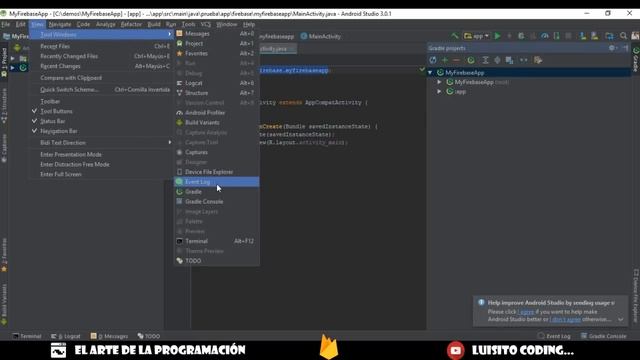Click the red minus detach Gradle project icon
Viewport: 640px width, 360px height.
[456, 60]
